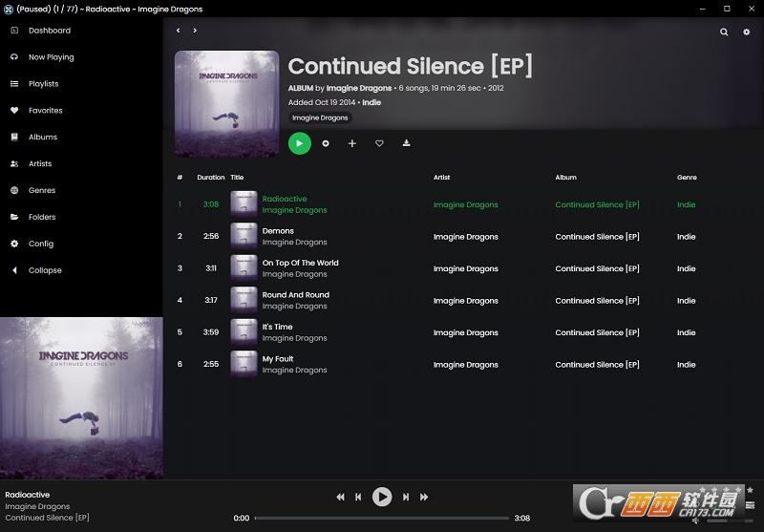Click Indie genre in Round And Round row
The image size is (764, 532).
pos(686,301)
